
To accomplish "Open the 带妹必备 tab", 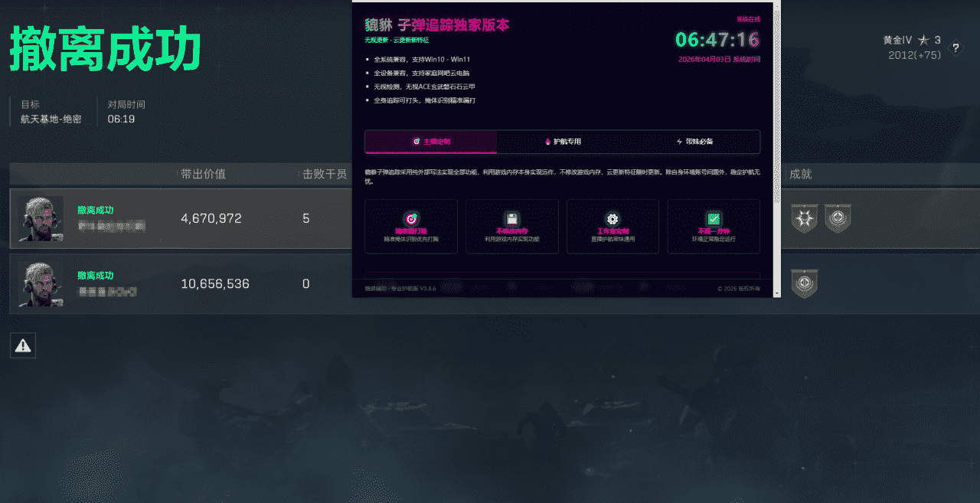I will coord(695,142).
